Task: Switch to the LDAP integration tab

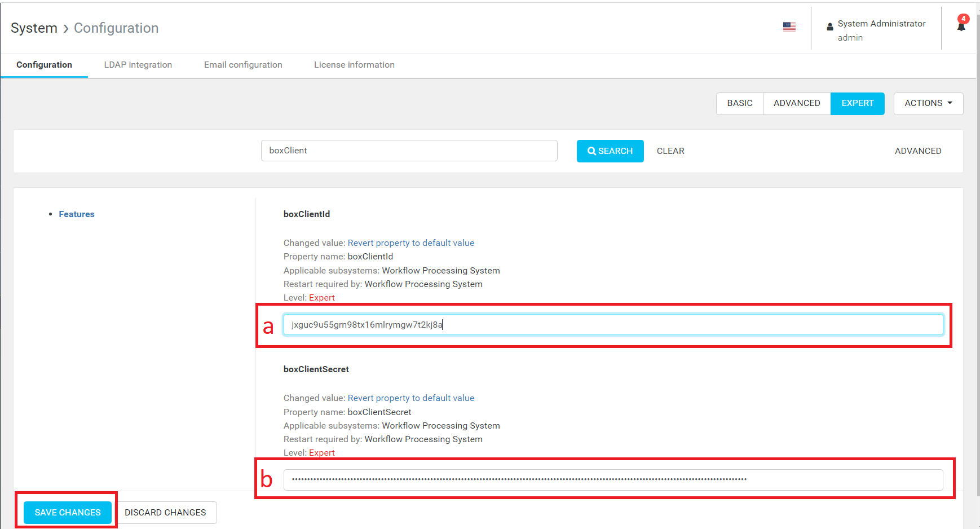Action: click(x=138, y=65)
